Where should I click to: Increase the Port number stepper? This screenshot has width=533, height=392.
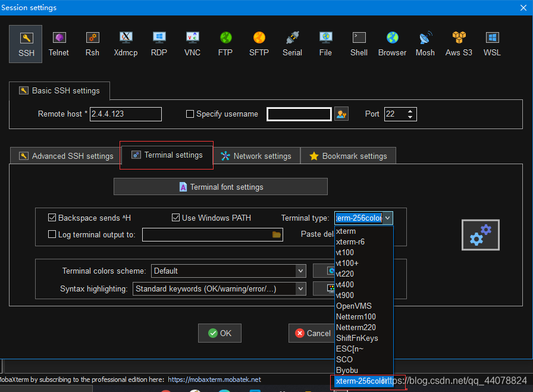click(410, 111)
